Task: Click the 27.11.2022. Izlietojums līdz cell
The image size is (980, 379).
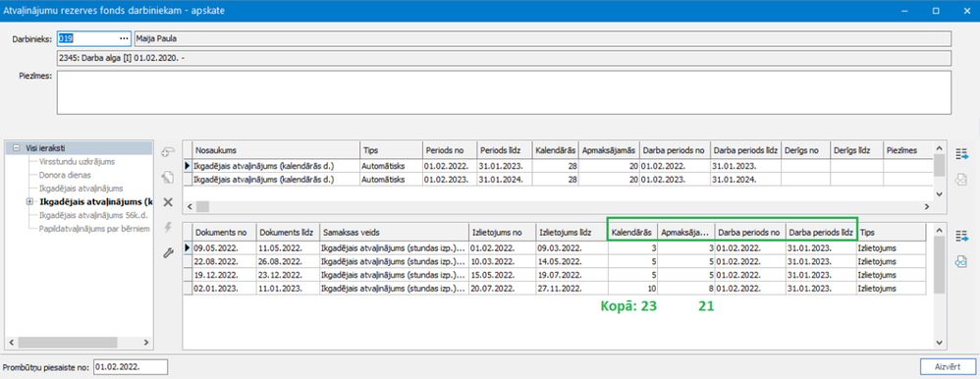Action: tap(572, 289)
